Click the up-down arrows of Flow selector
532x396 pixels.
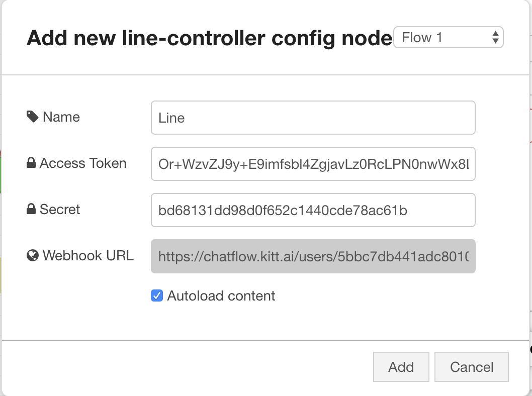495,37
